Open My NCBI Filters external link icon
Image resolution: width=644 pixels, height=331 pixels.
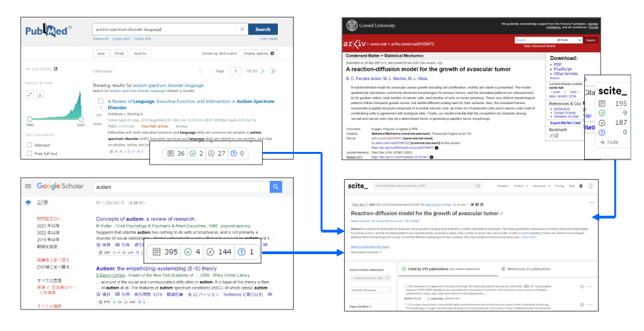56,69
